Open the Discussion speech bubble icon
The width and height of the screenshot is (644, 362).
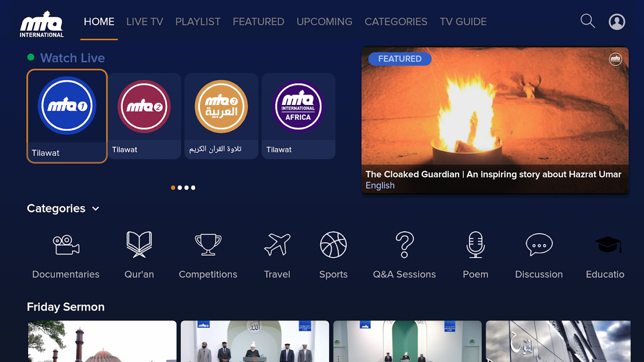tap(539, 245)
